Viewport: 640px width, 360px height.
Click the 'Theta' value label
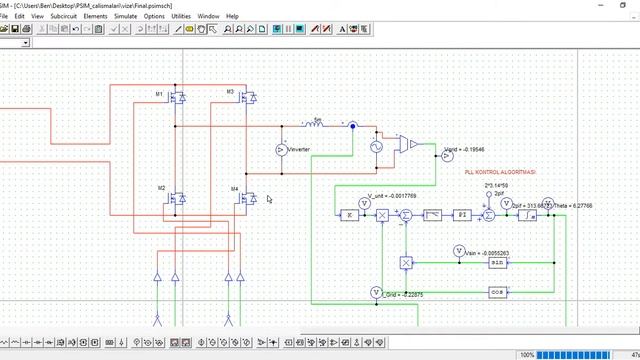tap(573, 206)
